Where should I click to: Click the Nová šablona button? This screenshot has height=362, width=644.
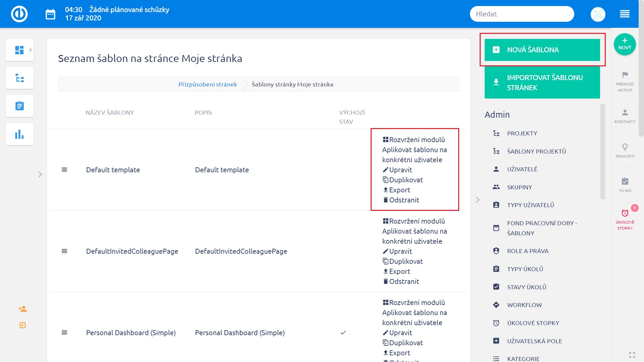[542, 50]
